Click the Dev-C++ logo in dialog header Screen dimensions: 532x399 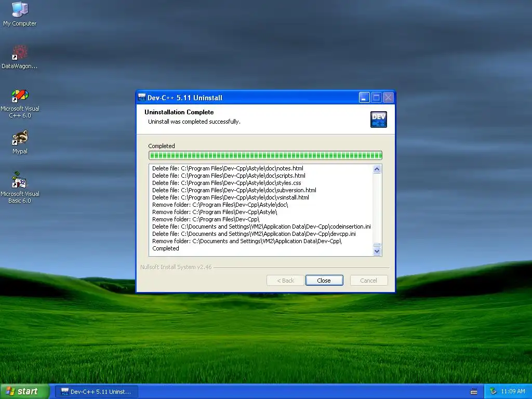pos(378,119)
